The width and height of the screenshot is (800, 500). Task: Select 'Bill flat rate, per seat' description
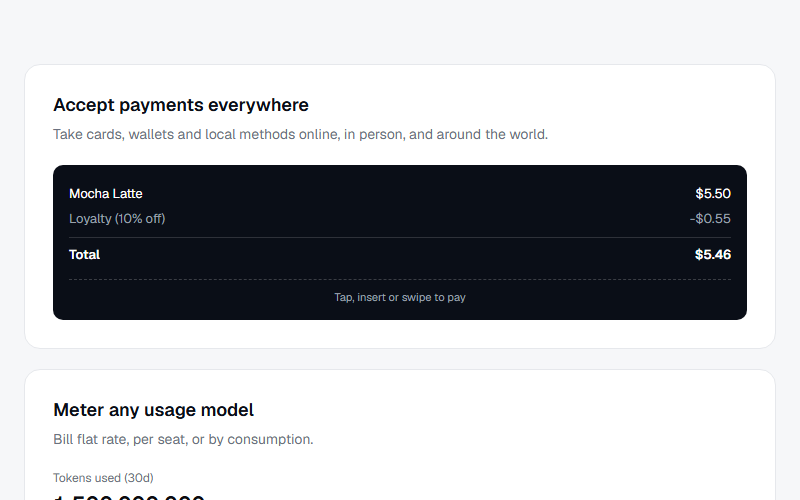pyautogui.click(x=183, y=439)
